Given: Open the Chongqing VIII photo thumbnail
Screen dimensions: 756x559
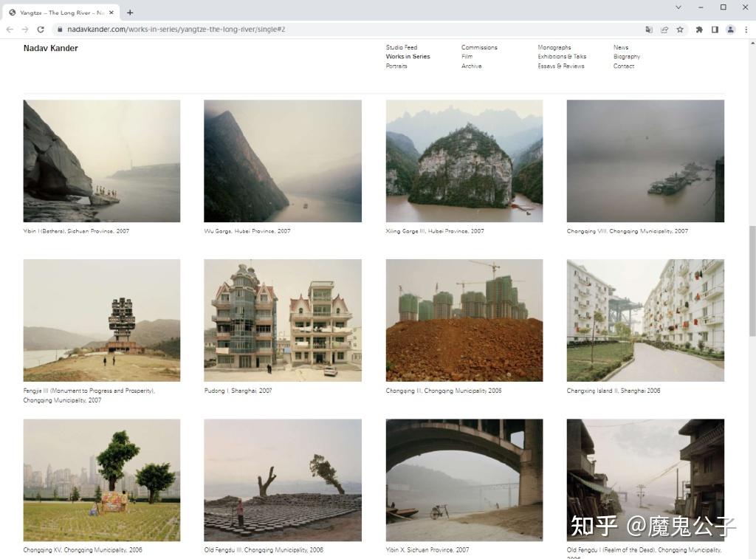Looking at the screenshot, I should click(x=645, y=161).
